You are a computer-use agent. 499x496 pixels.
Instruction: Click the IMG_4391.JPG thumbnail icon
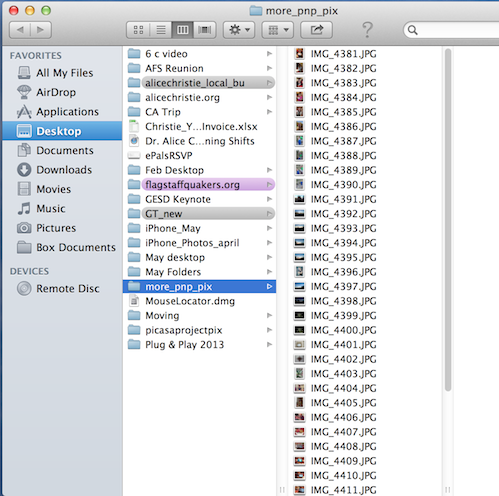pyautogui.click(x=299, y=199)
